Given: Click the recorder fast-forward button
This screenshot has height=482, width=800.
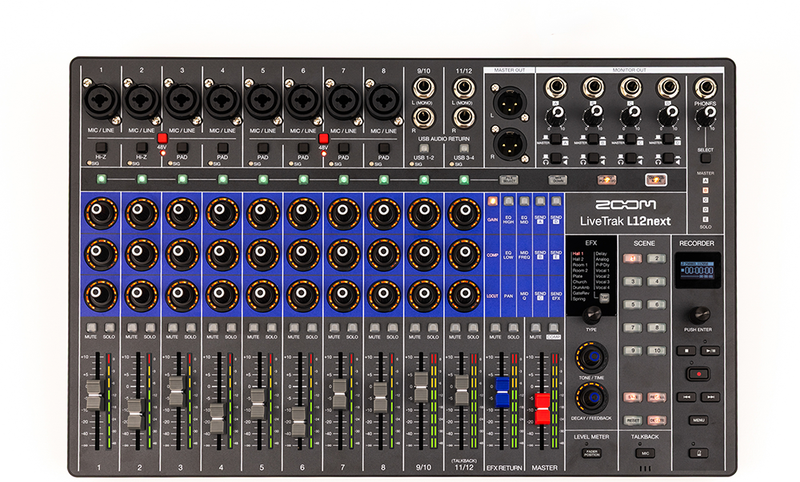Looking at the screenshot, I should [710, 396].
